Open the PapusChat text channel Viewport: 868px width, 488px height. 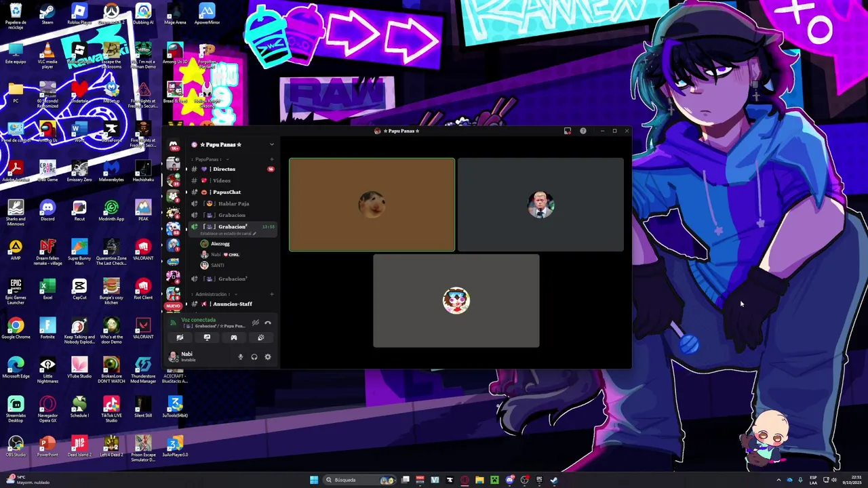tap(233, 192)
